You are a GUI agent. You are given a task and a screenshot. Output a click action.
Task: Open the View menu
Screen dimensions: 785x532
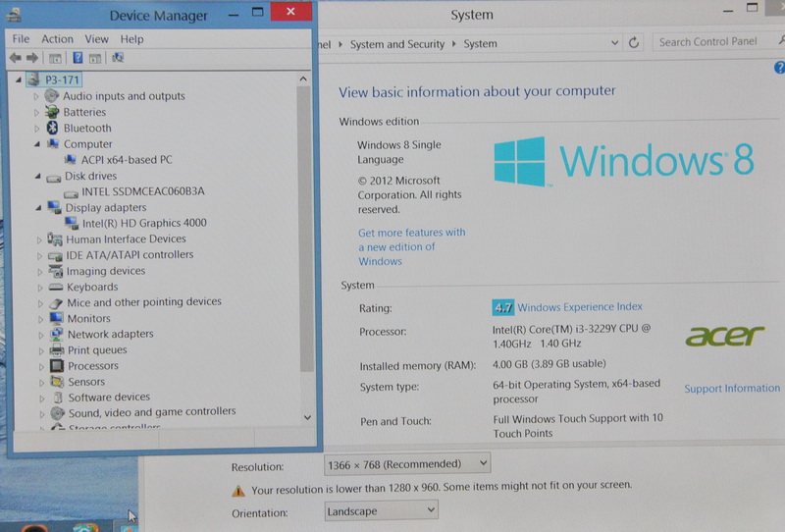pyautogui.click(x=96, y=39)
